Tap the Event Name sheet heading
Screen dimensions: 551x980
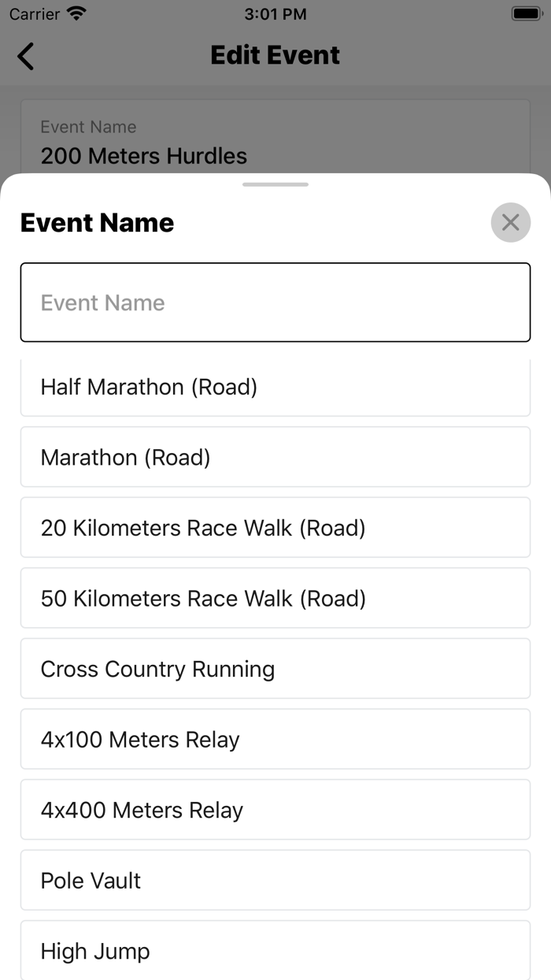(97, 223)
